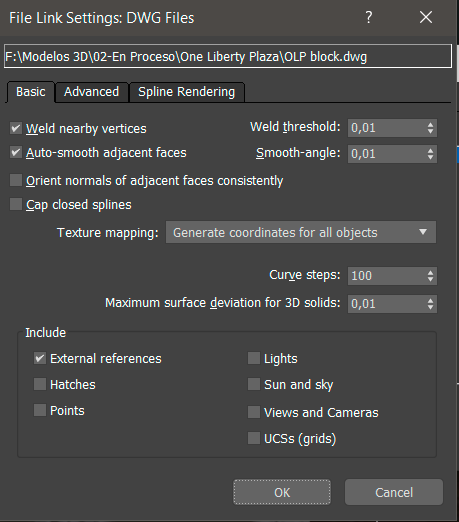Enable Orient normals of adjacent faces consistently
Image resolution: width=459 pixels, height=522 pixels.
coord(16,180)
